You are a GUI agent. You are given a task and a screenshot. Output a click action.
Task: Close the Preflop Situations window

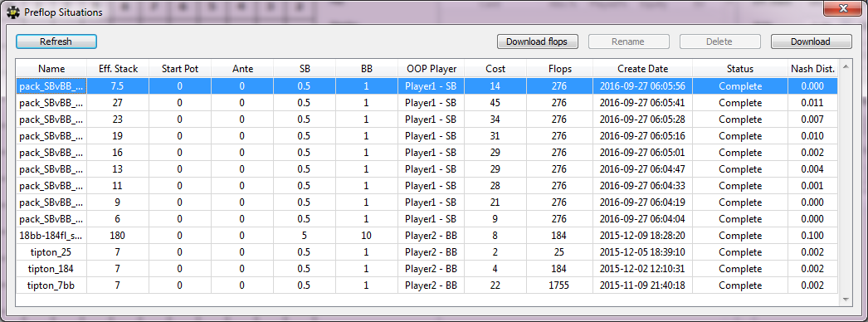click(842, 7)
